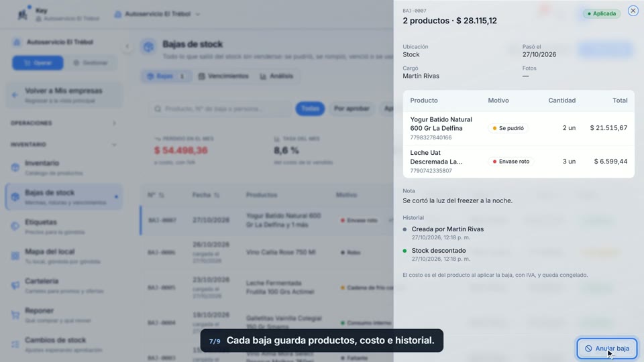Sort by the N° column header
Screen dimensions: 644x362
pos(156,195)
